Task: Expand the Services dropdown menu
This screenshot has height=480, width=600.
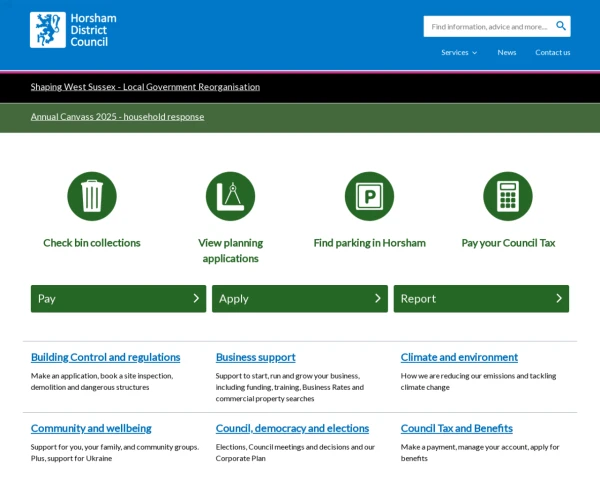Action: point(459,52)
